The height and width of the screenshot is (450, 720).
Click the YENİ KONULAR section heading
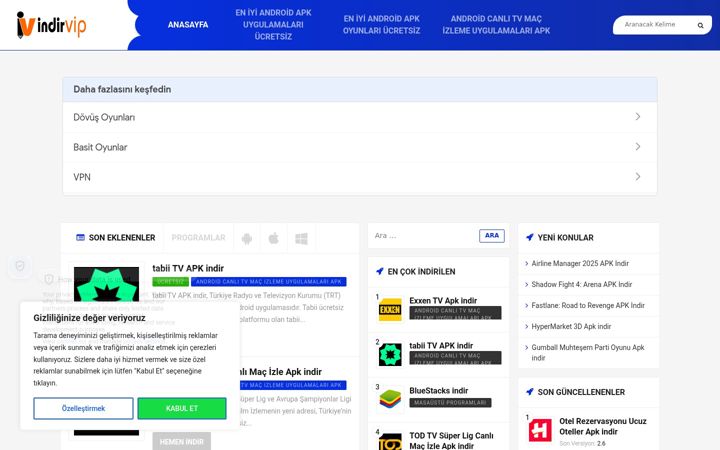click(565, 237)
